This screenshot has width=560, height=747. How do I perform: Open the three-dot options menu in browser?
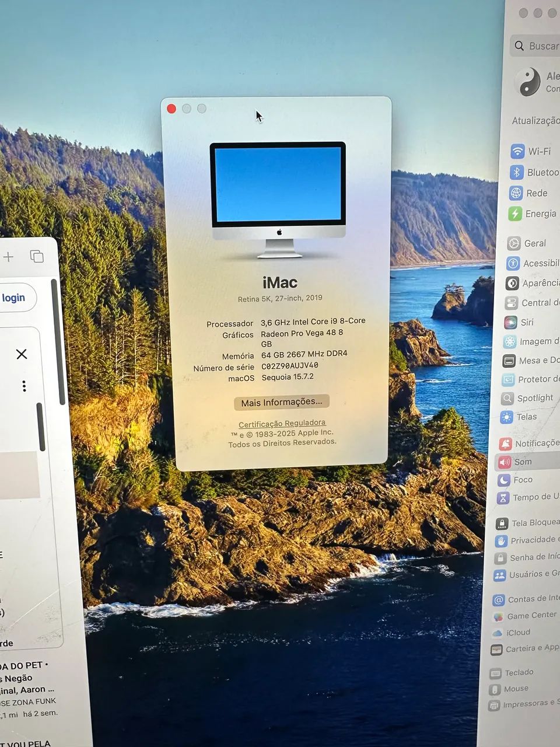[x=24, y=386]
